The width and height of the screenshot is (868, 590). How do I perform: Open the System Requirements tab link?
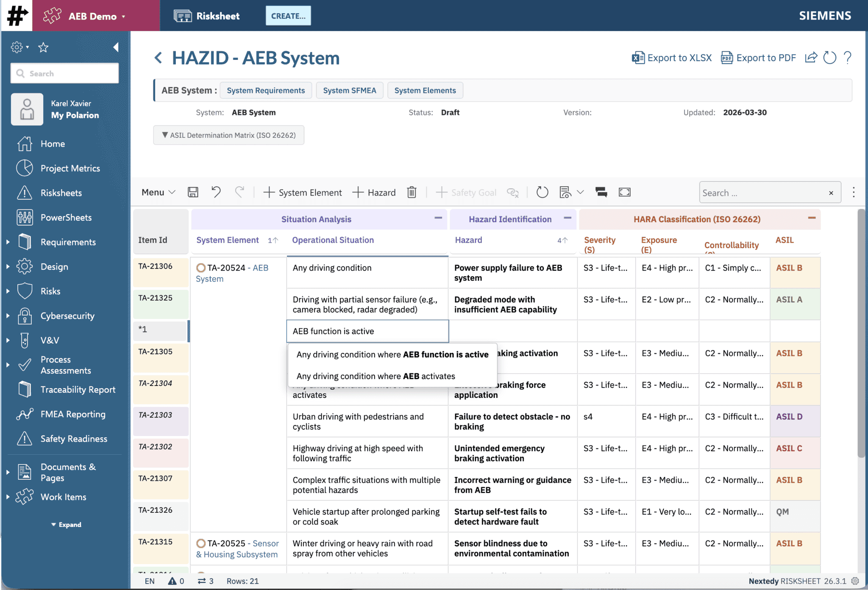click(x=266, y=90)
